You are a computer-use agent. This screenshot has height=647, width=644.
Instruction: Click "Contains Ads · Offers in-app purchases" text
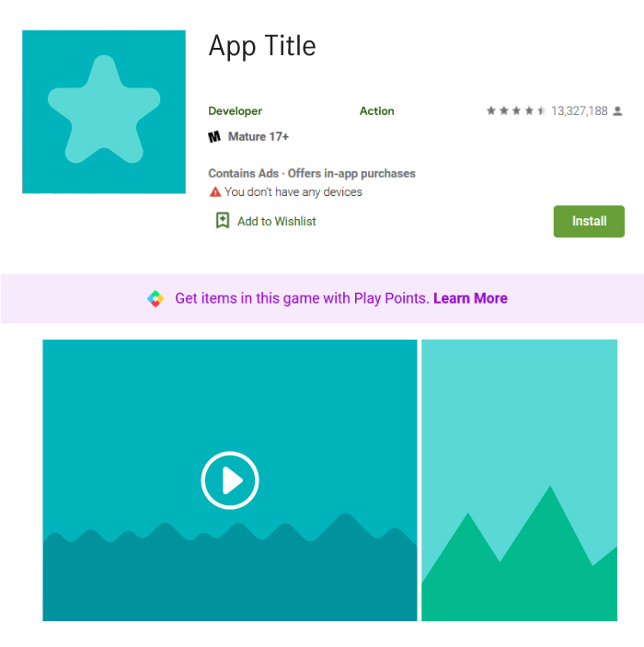(312, 173)
